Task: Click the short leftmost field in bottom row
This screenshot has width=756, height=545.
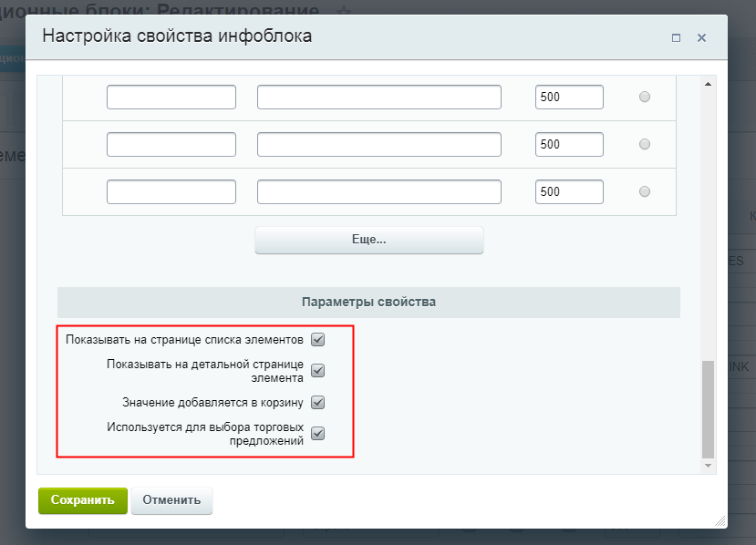Action: [x=171, y=192]
